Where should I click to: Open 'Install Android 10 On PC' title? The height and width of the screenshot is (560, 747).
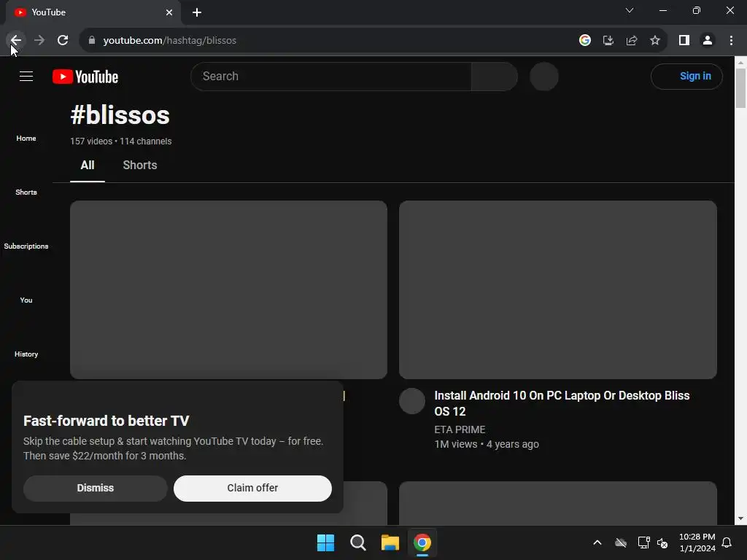point(562,403)
